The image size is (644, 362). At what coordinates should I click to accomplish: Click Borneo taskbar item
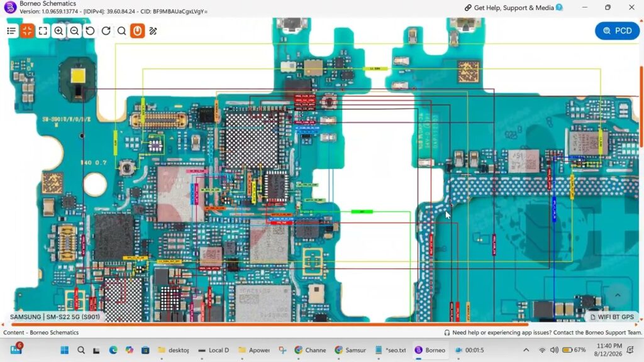click(430, 350)
